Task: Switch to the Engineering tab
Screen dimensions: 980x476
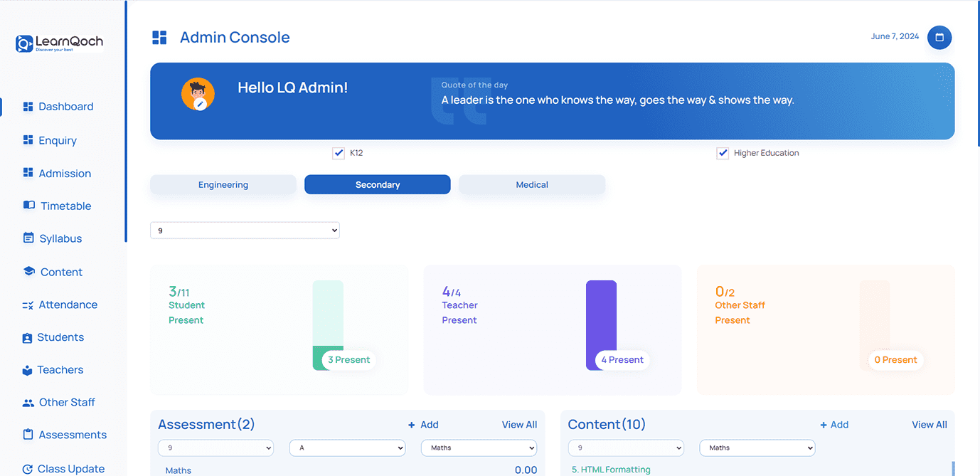Action: coord(223,185)
